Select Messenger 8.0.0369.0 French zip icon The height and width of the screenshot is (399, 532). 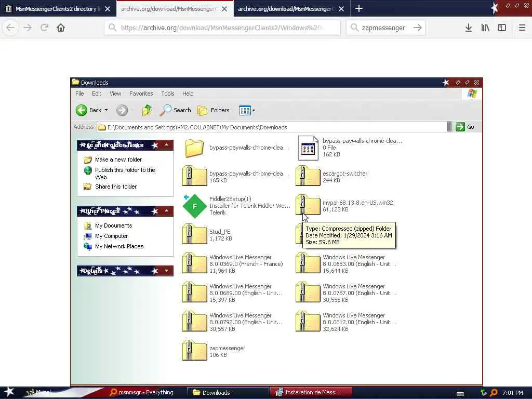click(194, 263)
